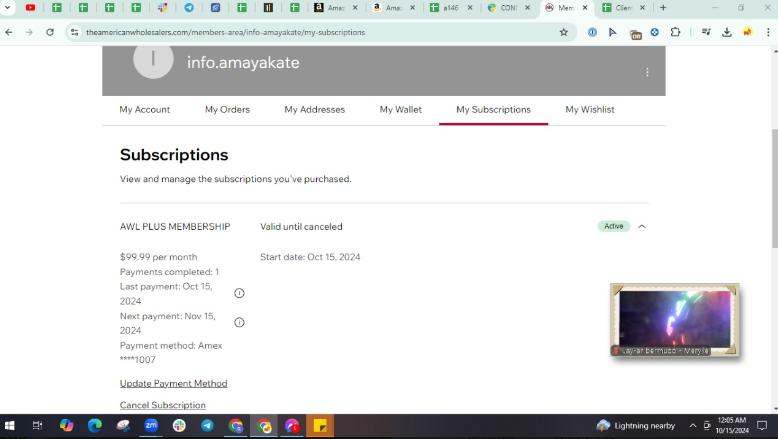Open Microsoft Edge from taskbar
778x439 pixels.
coord(95,426)
